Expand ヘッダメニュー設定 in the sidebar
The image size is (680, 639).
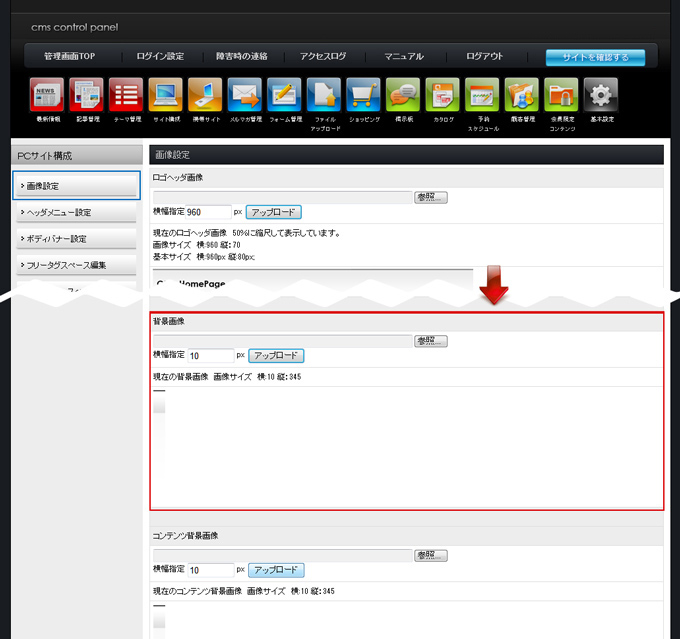(76, 212)
